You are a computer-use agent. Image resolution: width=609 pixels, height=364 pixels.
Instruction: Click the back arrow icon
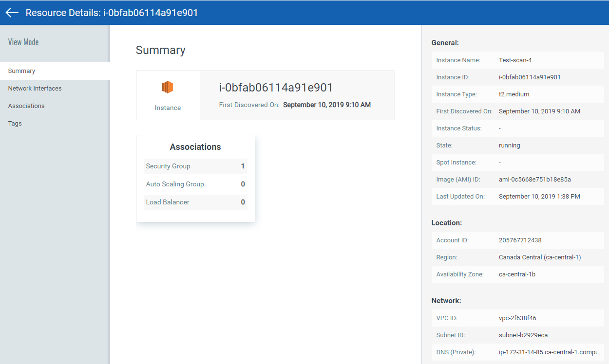coord(12,13)
